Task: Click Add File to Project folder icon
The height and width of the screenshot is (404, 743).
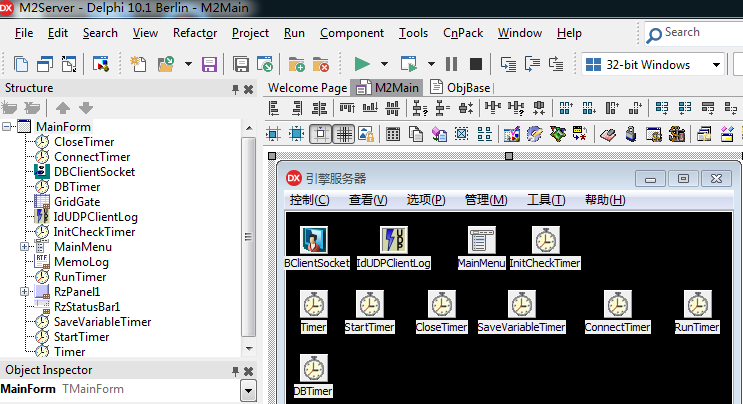Action: (297, 64)
